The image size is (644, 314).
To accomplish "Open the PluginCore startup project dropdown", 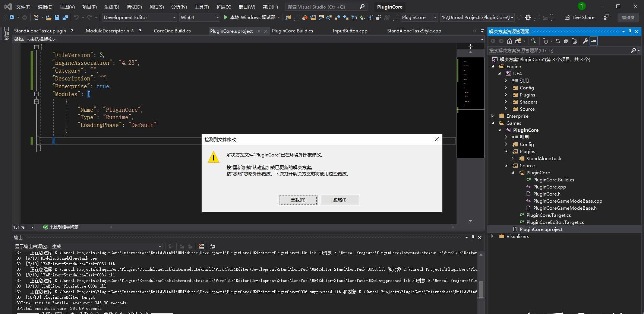I will (x=419, y=18).
